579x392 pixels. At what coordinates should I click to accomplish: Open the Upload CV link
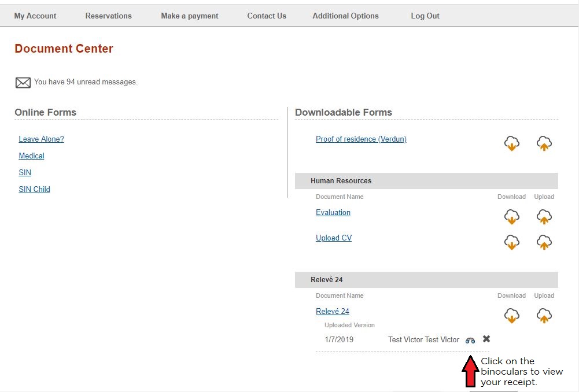(334, 238)
